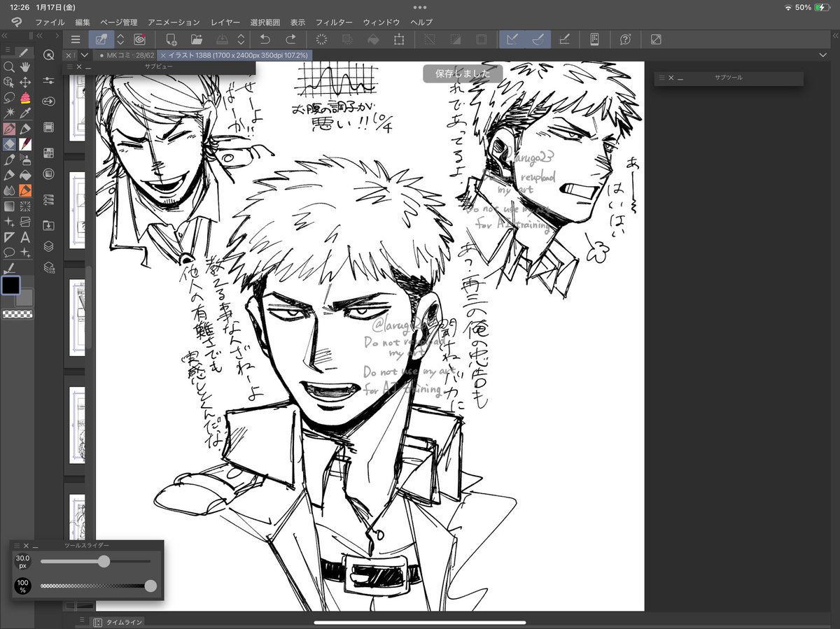Click the Redo arrow in command bar
The image size is (840, 629).
coord(290,39)
